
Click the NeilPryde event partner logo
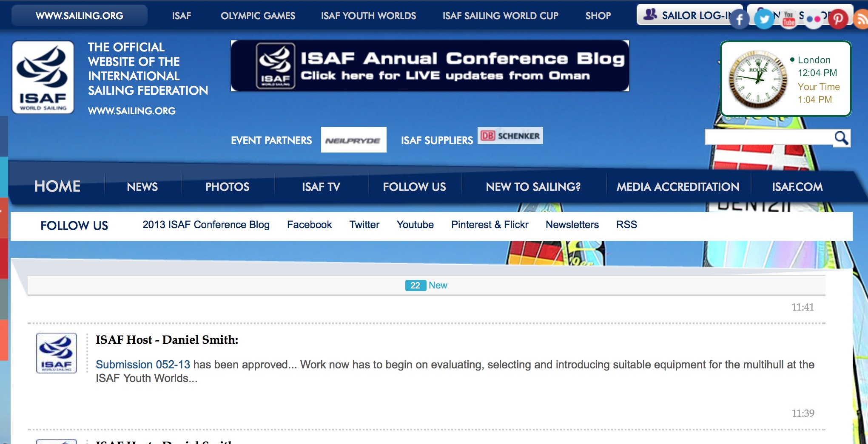pyautogui.click(x=353, y=140)
